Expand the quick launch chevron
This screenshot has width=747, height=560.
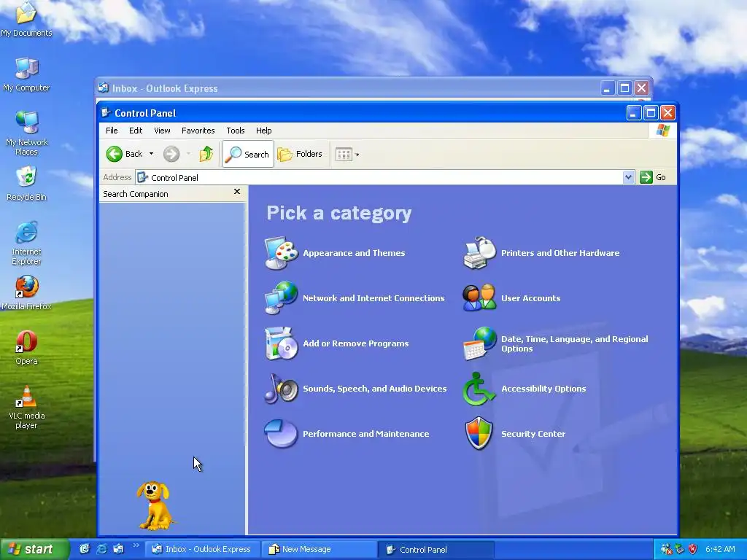tap(136, 545)
